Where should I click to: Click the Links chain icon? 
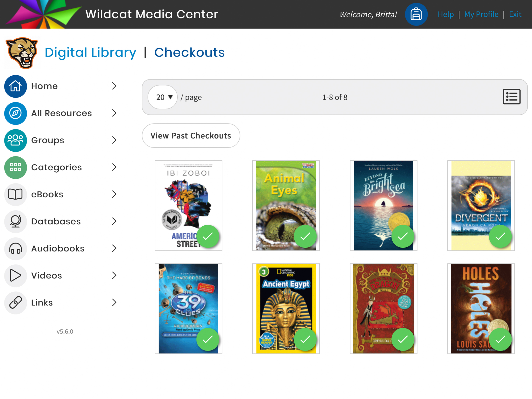[x=15, y=303]
